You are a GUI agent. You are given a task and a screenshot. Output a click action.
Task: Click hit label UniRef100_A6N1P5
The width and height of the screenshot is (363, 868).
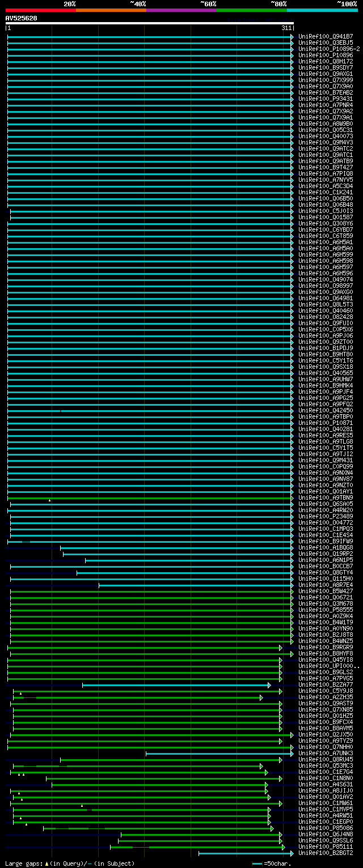(326, 560)
